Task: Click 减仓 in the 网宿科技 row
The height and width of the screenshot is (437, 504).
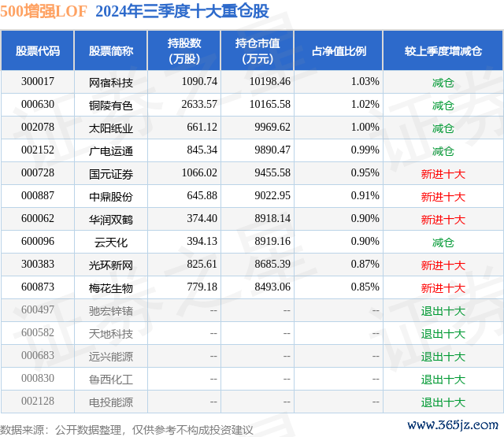Action: [x=443, y=83]
